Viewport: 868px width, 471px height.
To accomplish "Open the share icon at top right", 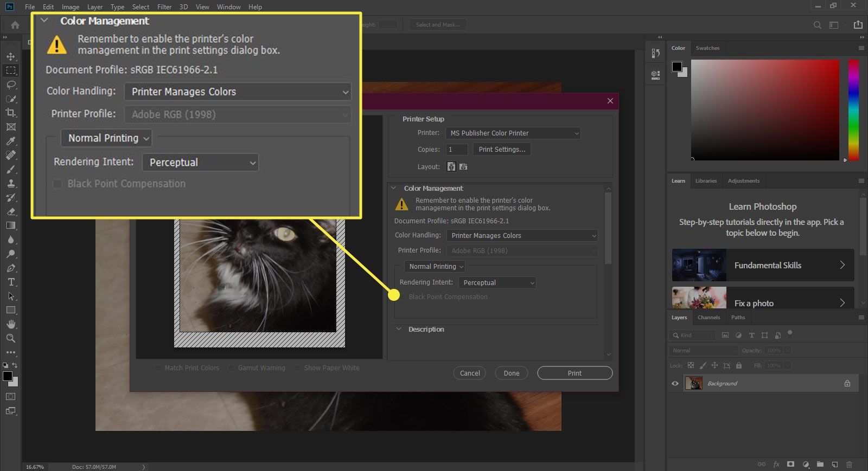I will [x=858, y=25].
